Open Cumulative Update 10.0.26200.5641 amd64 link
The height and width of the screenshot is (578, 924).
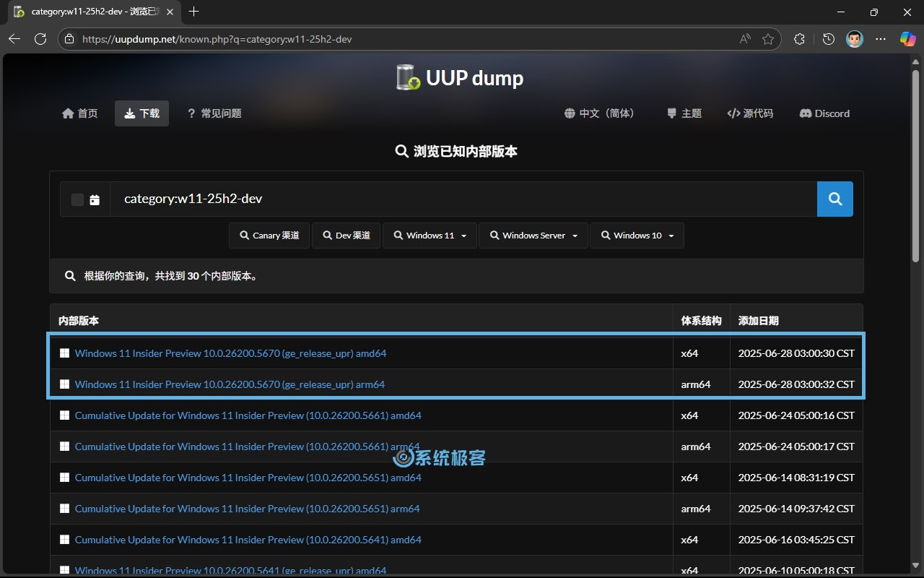tap(248, 540)
